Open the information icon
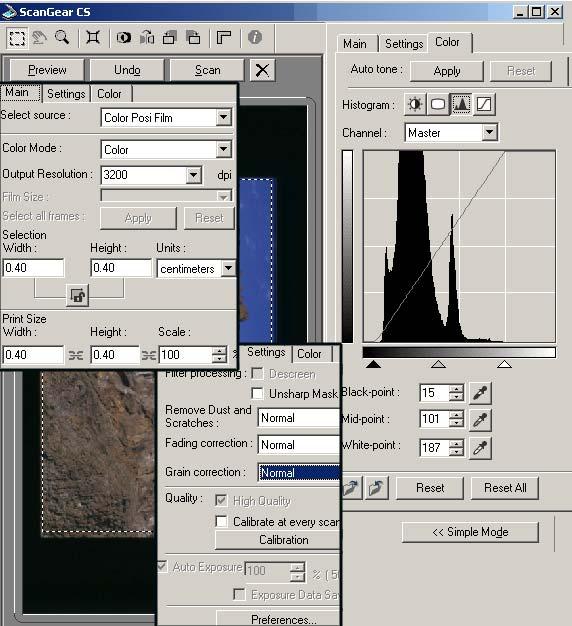 255,38
